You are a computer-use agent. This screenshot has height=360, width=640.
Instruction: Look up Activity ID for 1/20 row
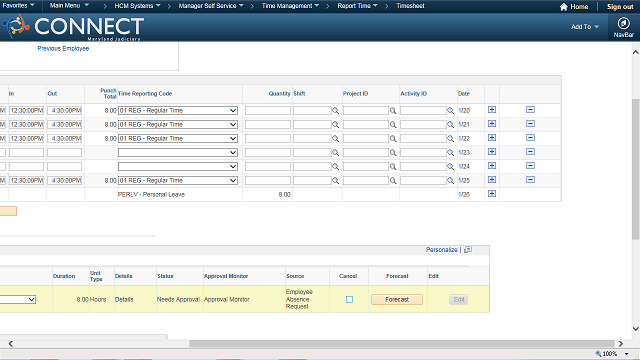click(x=451, y=111)
